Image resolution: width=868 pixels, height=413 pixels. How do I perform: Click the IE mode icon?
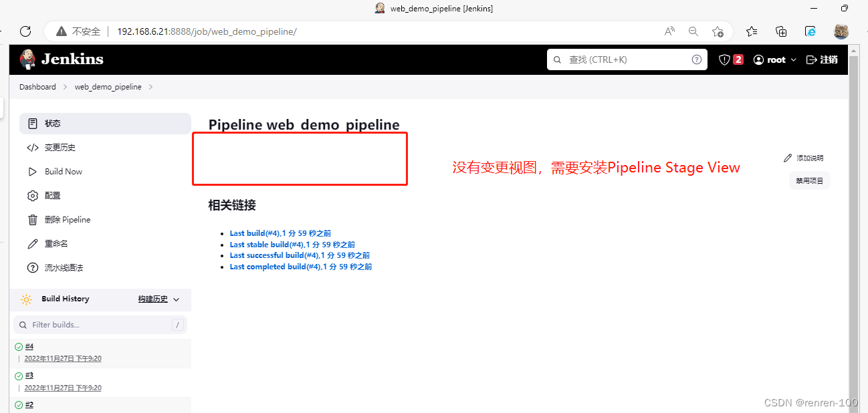coord(810,31)
